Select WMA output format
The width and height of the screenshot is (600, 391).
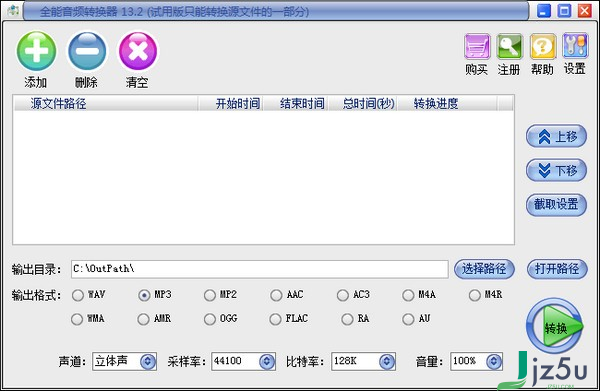77,319
